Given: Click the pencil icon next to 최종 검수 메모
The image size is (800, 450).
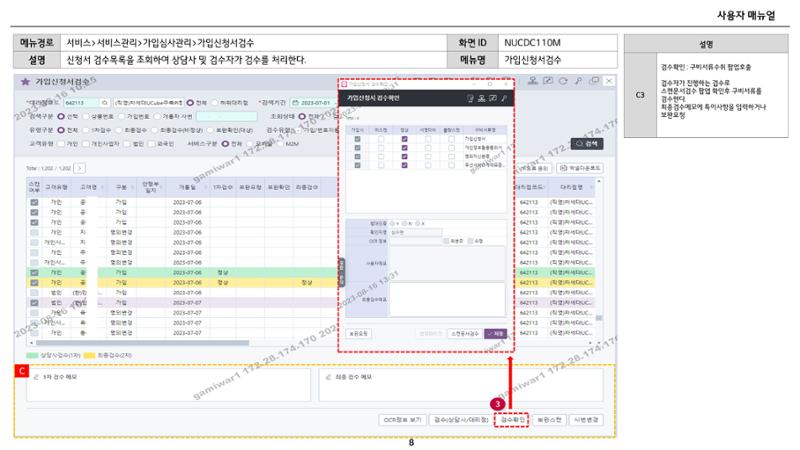Looking at the screenshot, I should pyautogui.click(x=328, y=377).
